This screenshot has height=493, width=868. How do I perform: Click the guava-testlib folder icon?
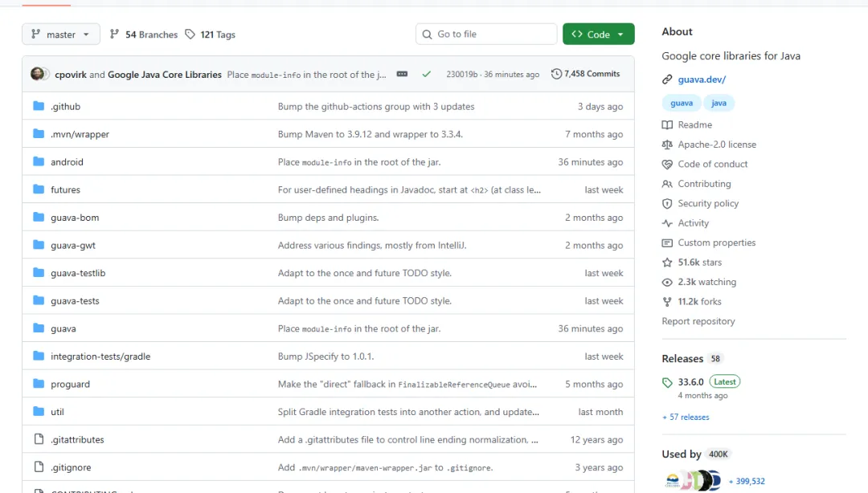(39, 272)
